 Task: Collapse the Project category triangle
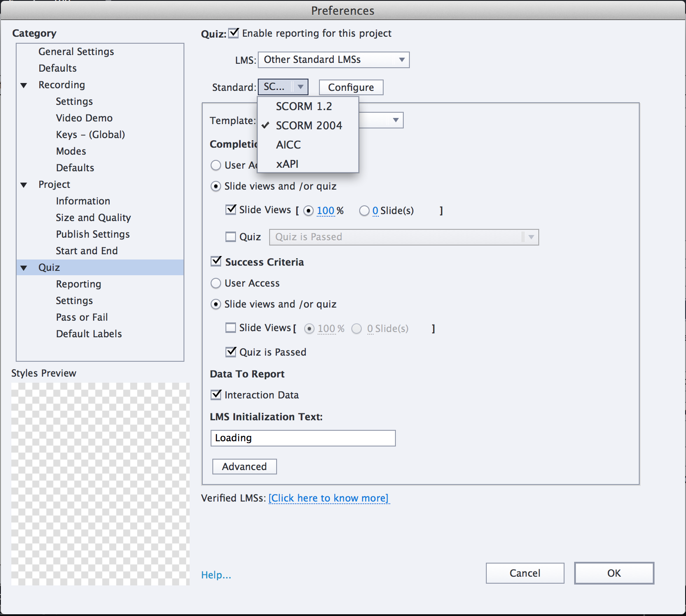[24, 185]
